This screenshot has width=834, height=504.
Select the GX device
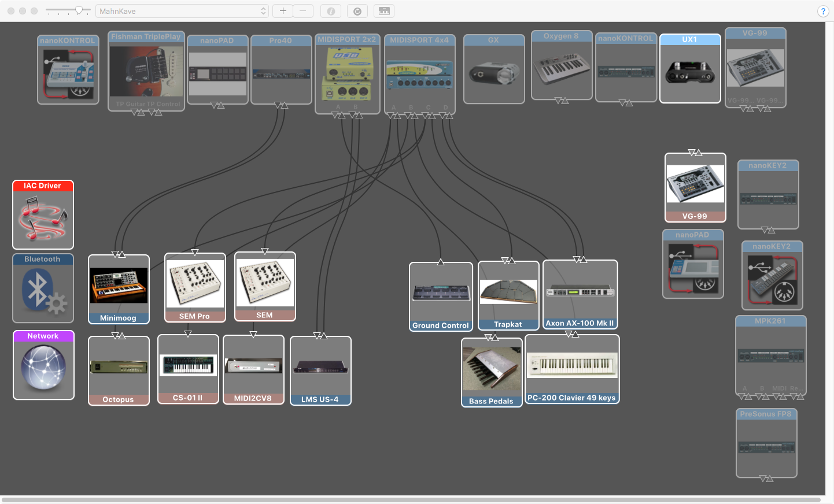(494, 69)
